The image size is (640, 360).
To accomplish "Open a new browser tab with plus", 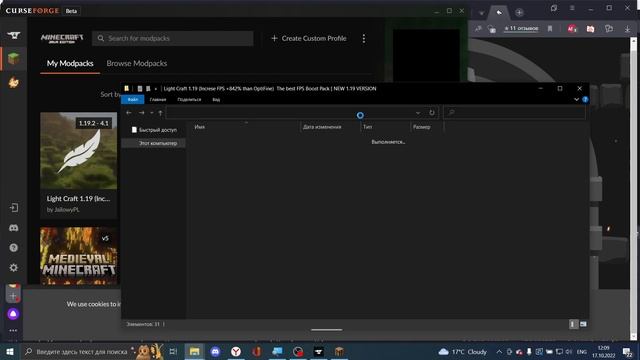I will pos(519,12).
